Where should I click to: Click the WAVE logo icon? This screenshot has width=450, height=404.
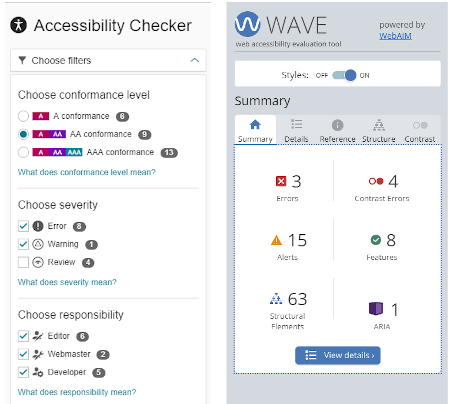pos(247,24)
